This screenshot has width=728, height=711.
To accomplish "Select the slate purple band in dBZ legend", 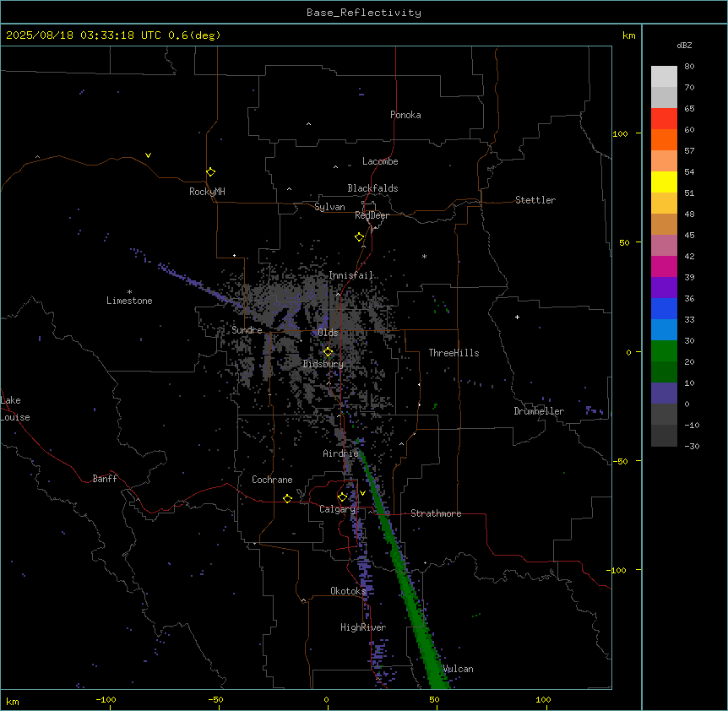I will (x=664, y=393).
